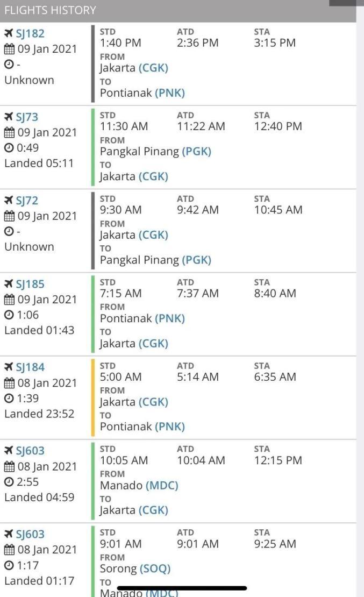Select Pangkal Pinang (PGK) origin of SJ73

[x=155, y=152]
